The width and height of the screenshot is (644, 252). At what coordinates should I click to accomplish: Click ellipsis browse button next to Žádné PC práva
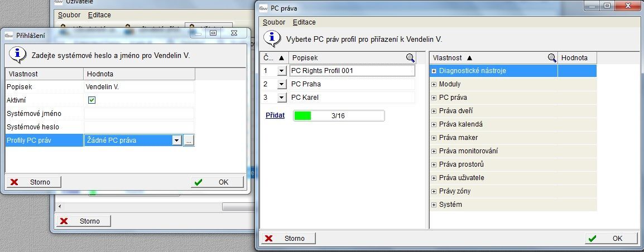[189, 140]
